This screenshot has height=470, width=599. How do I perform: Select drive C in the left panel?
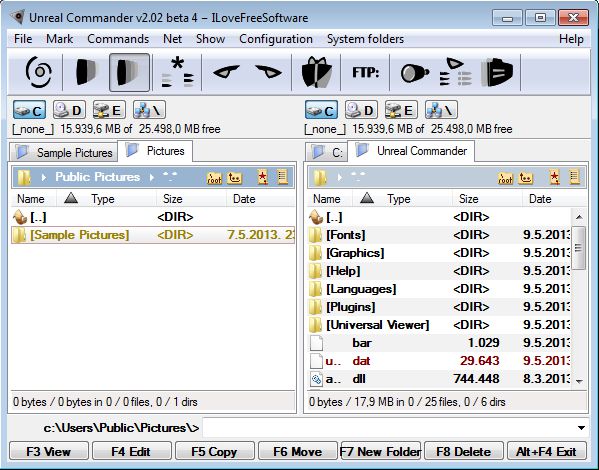point(29,110)
